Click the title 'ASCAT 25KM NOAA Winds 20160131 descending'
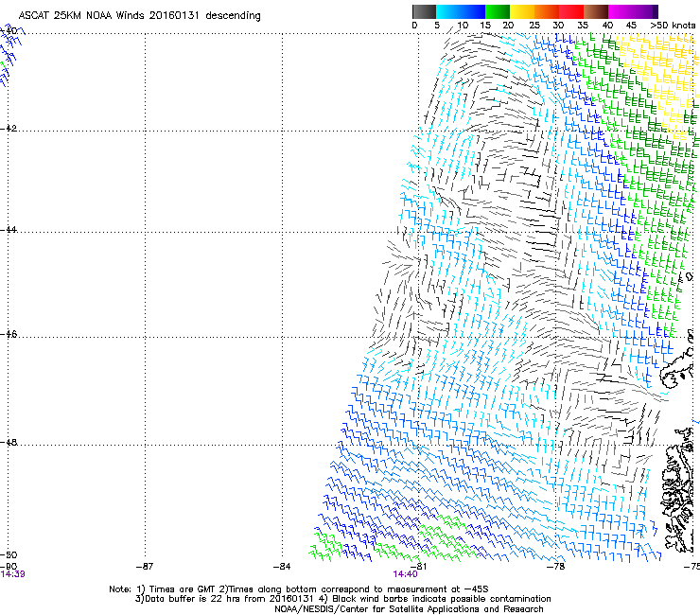 139,15
